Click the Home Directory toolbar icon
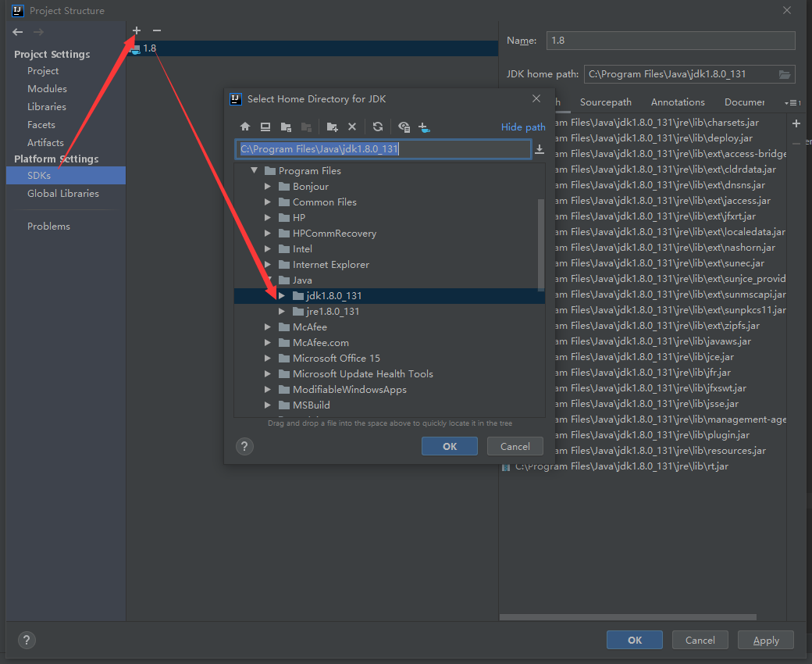 [x=245, y=127]
